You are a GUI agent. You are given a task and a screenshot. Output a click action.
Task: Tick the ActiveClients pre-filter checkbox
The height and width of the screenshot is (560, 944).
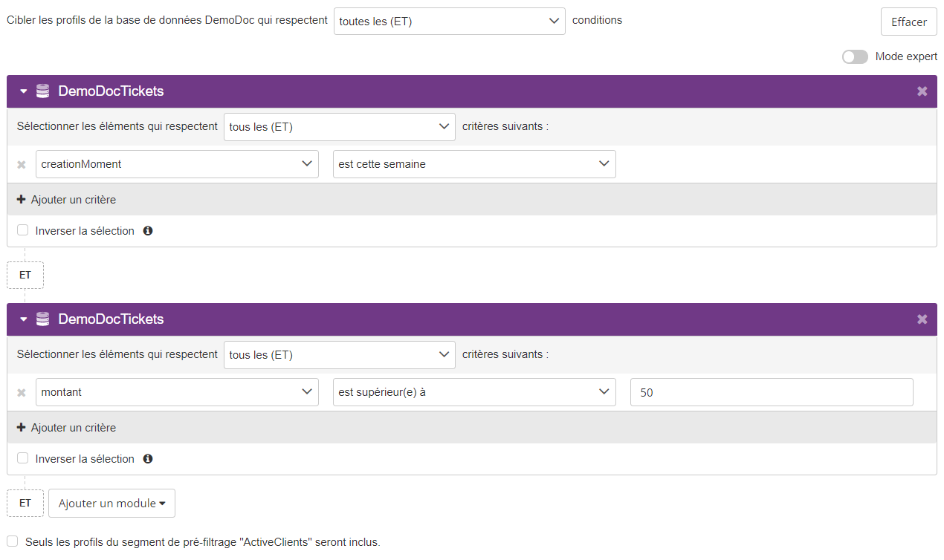pyautogui.click(x=13, y=541)
